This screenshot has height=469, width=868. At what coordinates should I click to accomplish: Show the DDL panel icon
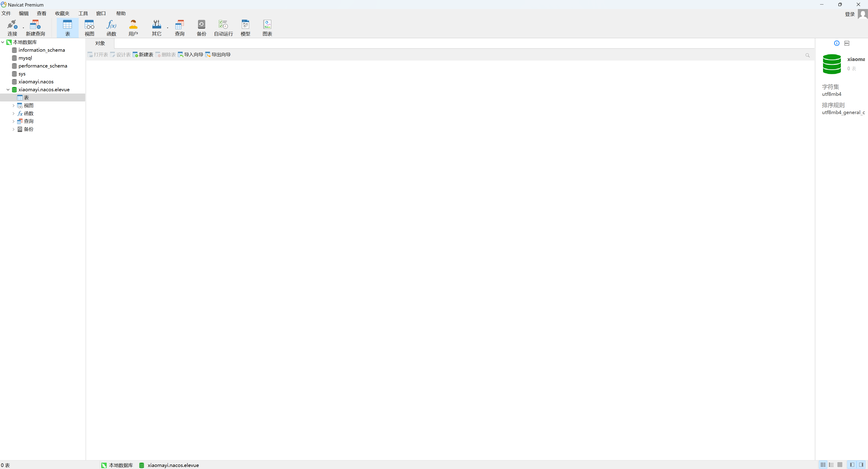847,43
